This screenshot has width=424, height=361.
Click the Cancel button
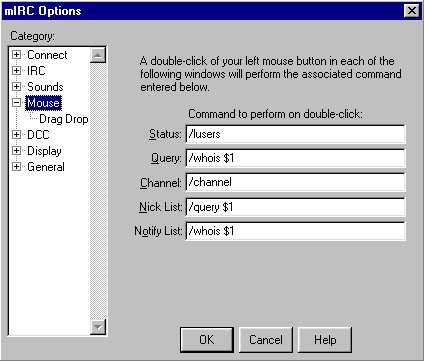click(x=266, y=340)
